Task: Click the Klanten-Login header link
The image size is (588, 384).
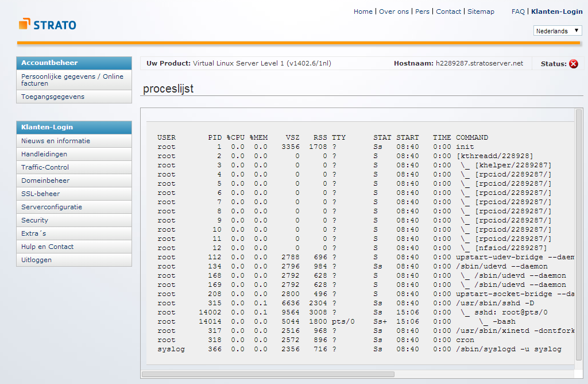Action: [556, 11]
